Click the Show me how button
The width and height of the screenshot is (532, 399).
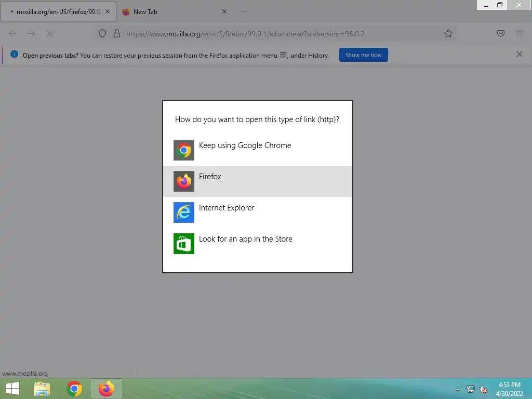pyautogui.click(x=363, y=55)
